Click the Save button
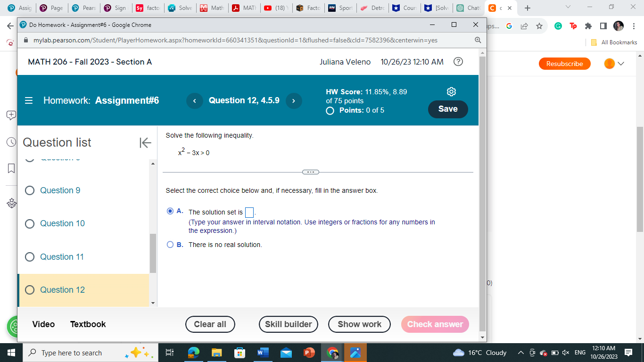The width and height of the screenshot is (644, 362). (448, 109)
